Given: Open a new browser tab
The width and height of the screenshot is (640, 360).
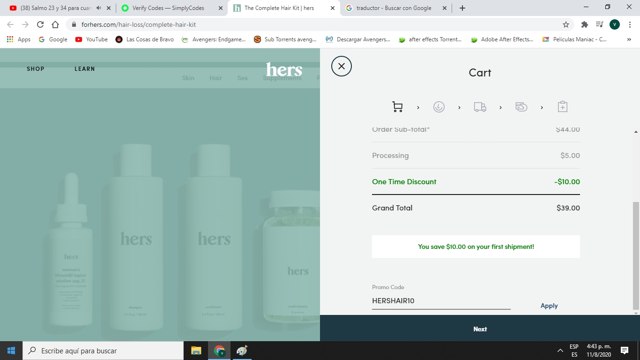Looking at the screenshot, I should [x=462, y=8].
